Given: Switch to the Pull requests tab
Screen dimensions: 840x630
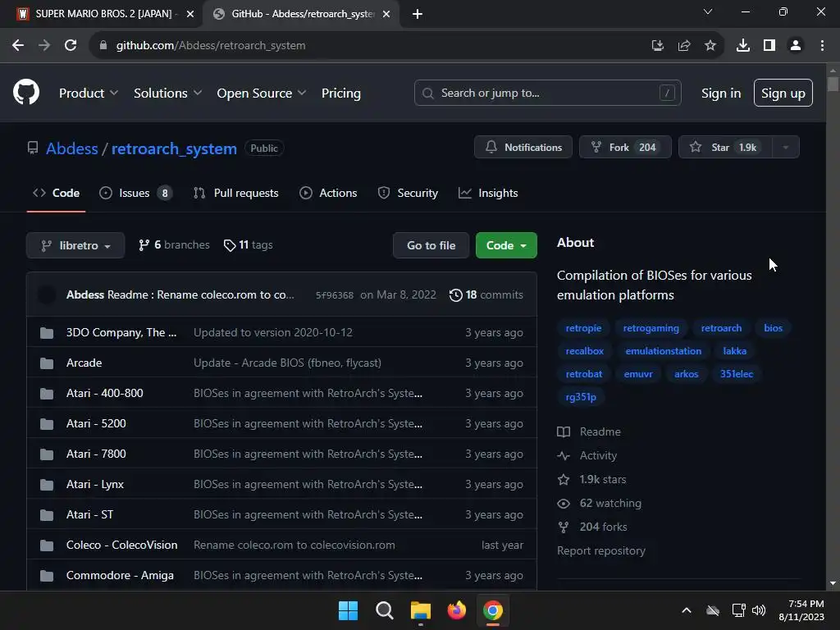Looking at the screenshot, I should pyautogui.click(x=235, y=193).
